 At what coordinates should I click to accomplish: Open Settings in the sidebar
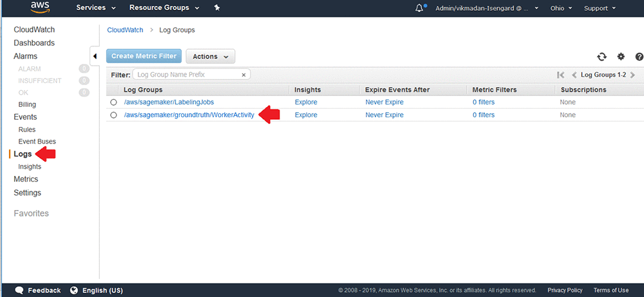tap(28, 192)
